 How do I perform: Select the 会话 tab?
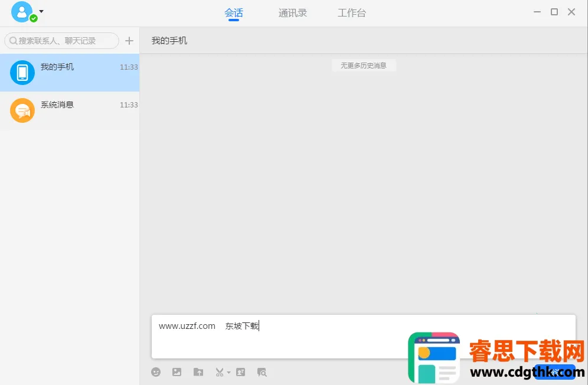(x=234, y=13)
